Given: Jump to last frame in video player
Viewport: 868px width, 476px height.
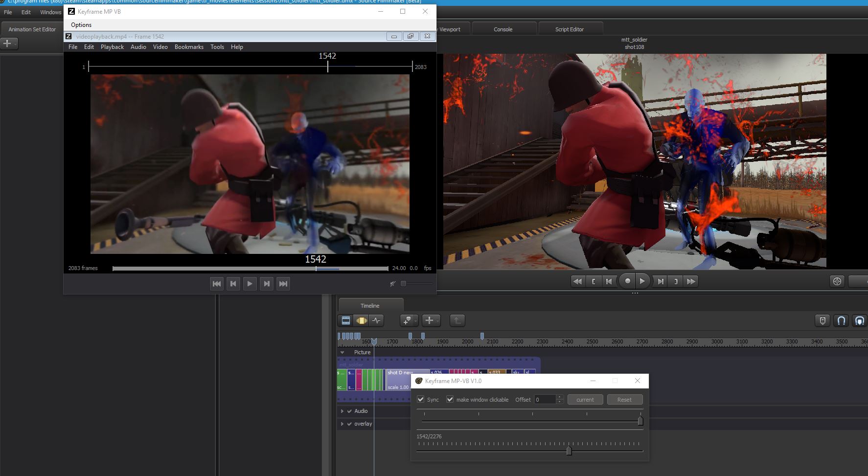Looking at the screenshot, I should tap(283, 283).
